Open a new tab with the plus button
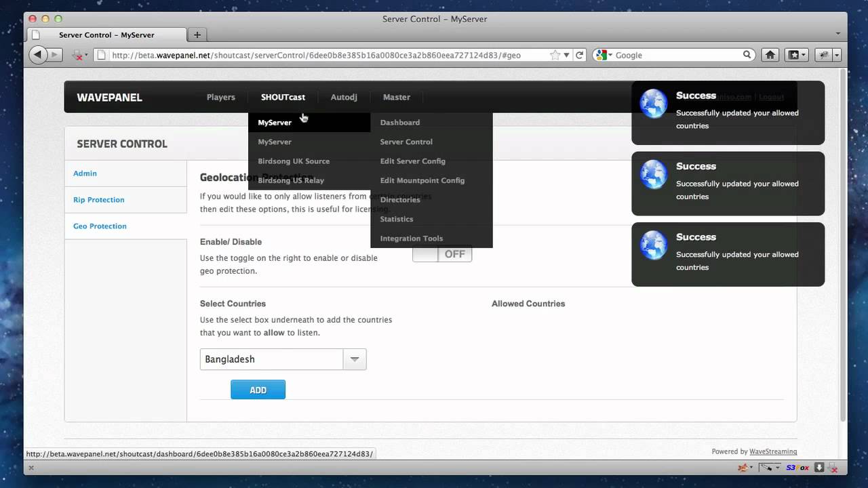868x488 pixels. [197, 35]
